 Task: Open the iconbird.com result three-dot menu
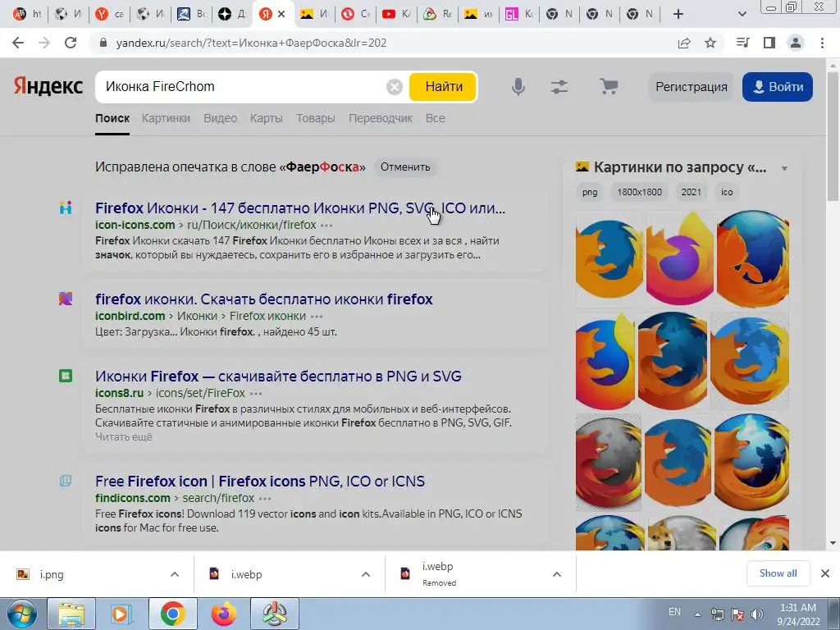point(317,317)
